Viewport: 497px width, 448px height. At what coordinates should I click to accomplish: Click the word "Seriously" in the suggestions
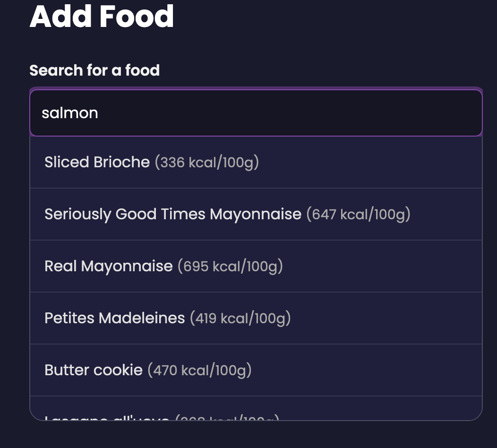(x=77, y=215)
